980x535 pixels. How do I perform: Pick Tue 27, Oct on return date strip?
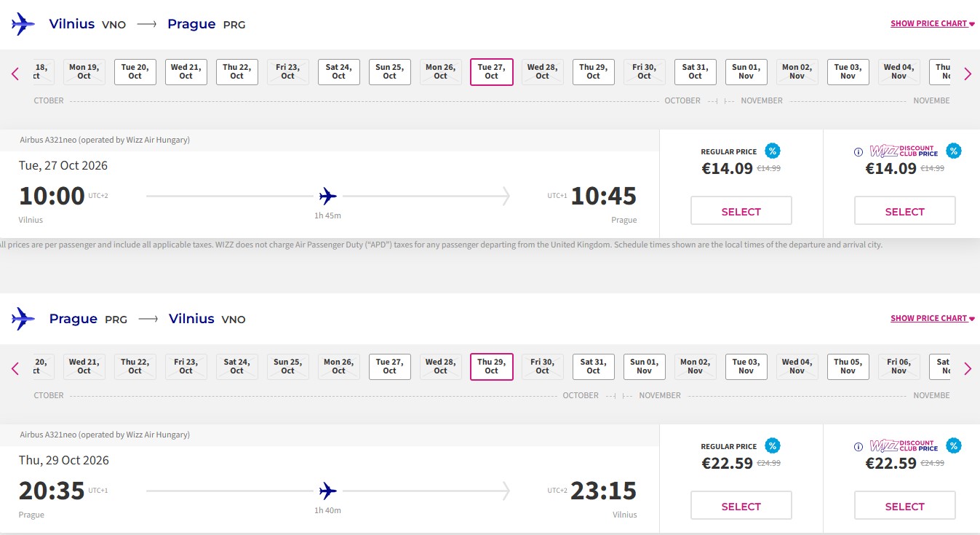click(x=389, y=367)
